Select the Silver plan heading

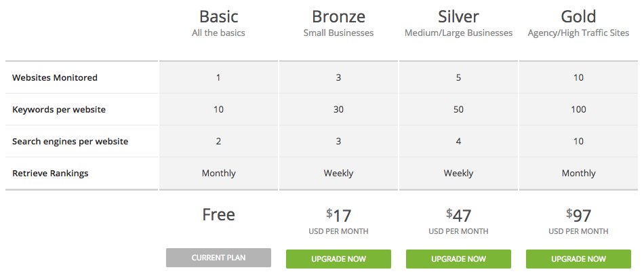point(458,16)
